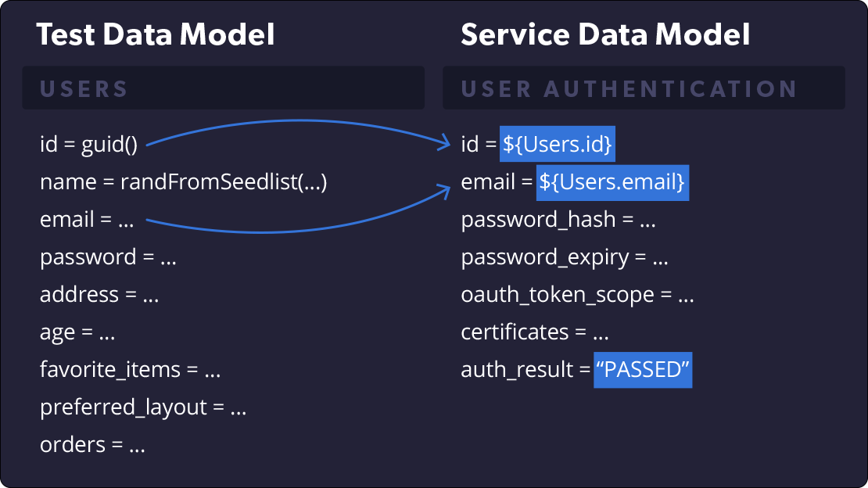
Task: Select the password field in Users
Action: [108, 257]
